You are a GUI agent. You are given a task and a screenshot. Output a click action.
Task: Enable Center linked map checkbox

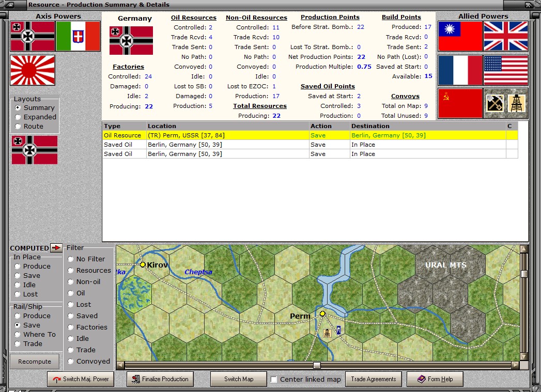point(274,379)
